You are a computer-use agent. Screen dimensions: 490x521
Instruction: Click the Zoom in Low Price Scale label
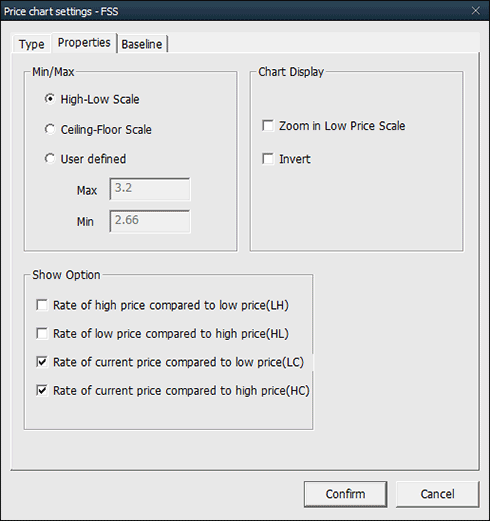coord(342,126)
